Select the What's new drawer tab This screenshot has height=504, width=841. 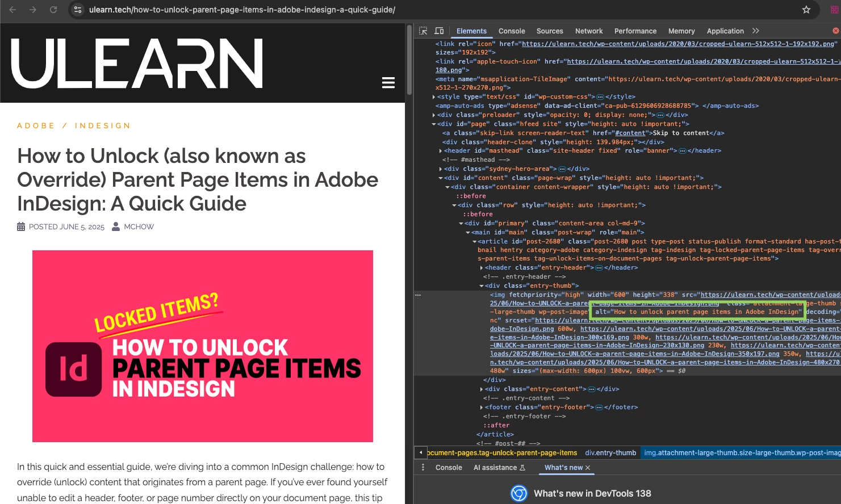click(x=563, y=468)
